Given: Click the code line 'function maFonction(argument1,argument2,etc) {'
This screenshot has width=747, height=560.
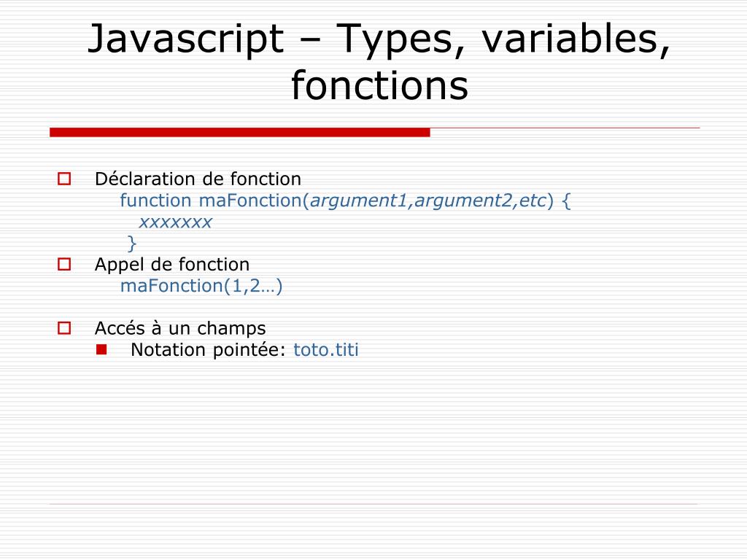Looking at the screenshot, I should coord(345,201).
